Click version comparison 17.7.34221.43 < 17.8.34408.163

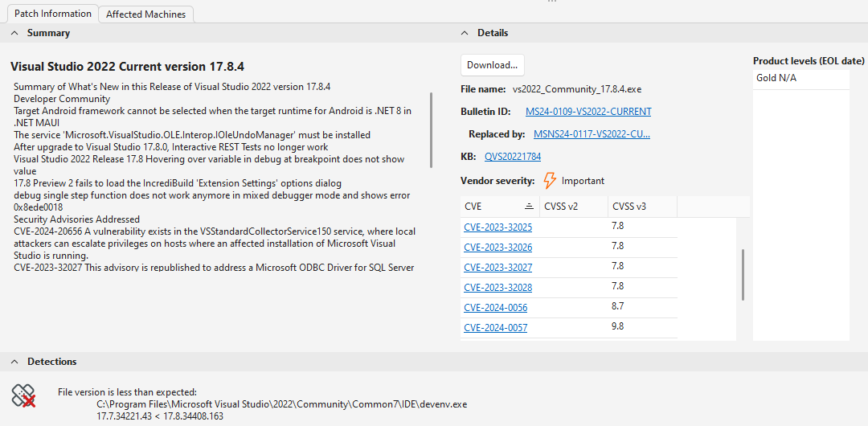[160, 416]
